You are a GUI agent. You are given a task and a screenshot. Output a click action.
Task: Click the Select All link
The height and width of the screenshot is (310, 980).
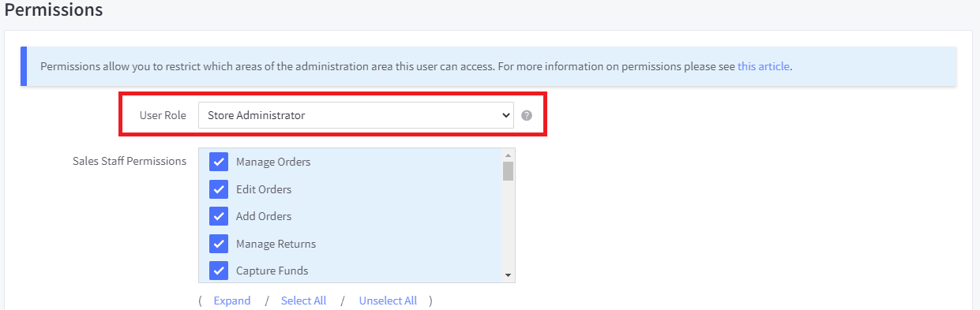[x=303, y=301]
